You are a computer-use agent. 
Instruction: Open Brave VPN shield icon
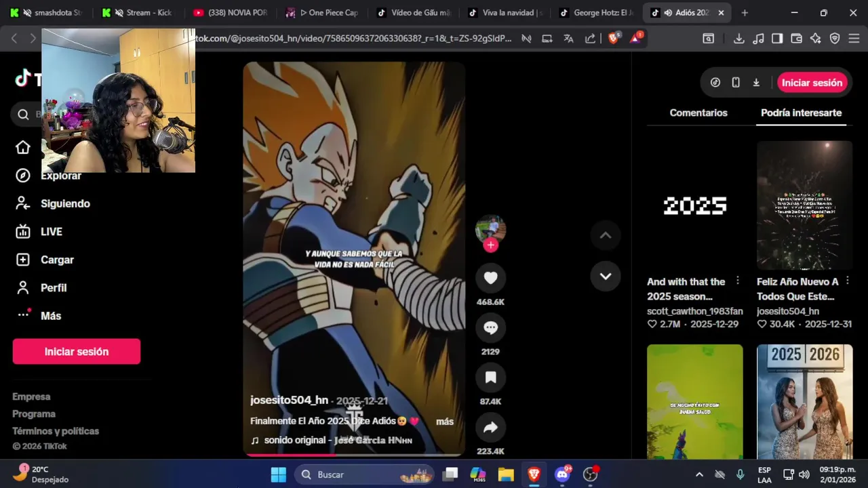pyautogui.click(x=835, y=39)
